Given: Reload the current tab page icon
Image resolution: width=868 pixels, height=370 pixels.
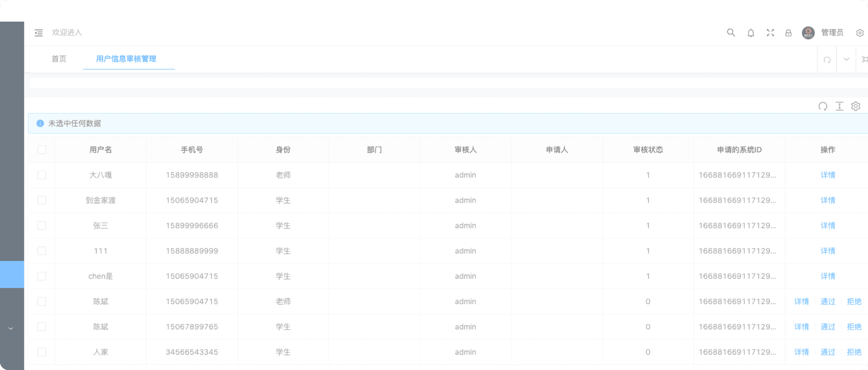Looking at the screenshot, I should click(827, 60).
